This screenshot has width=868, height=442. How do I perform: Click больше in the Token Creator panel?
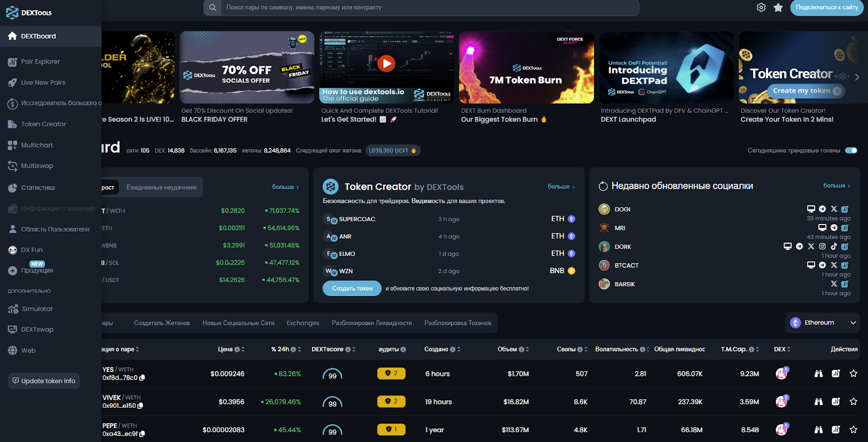561,187
